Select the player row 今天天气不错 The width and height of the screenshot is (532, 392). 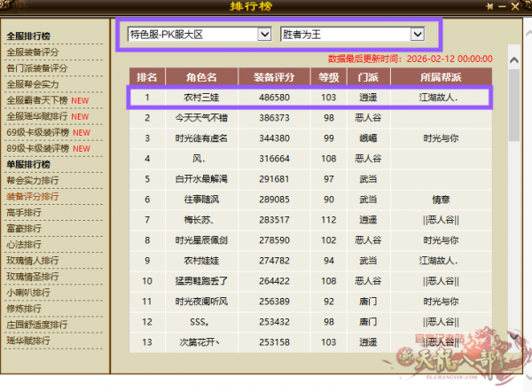pyautogui.click(x=204, y=117)
